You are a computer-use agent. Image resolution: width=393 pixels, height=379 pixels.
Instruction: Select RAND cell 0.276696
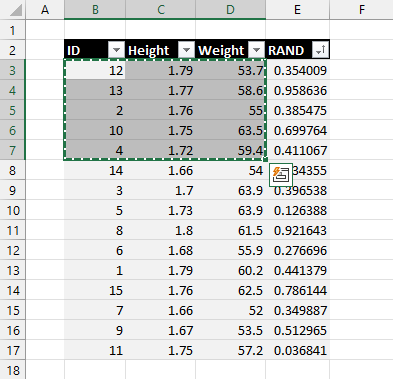tap(298, 250)
